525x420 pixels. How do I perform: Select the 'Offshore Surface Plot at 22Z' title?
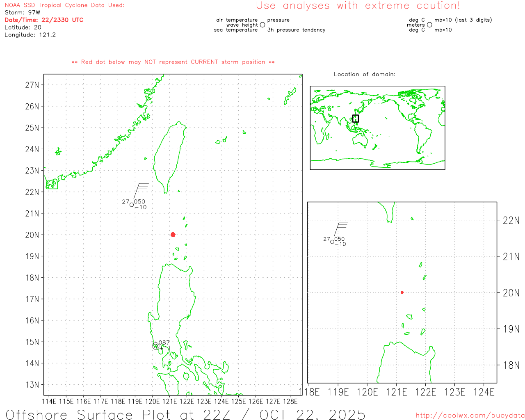pyautogui.click(x=185, y=414)
